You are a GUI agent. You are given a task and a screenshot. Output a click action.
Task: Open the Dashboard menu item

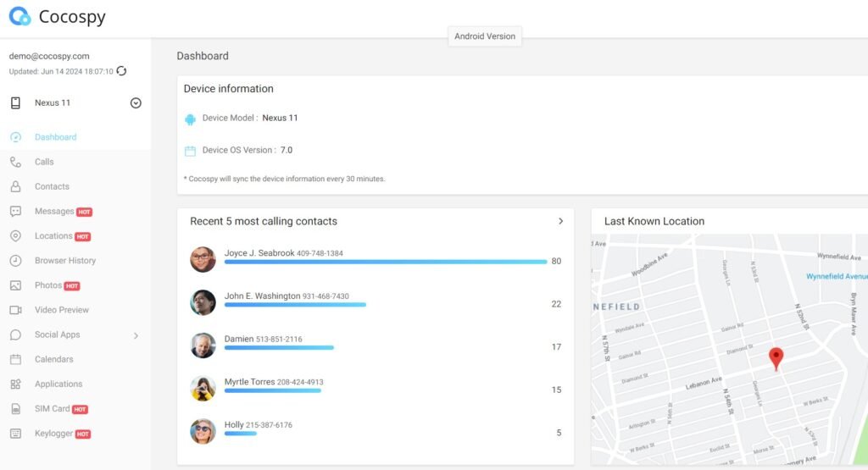[55, 137]
